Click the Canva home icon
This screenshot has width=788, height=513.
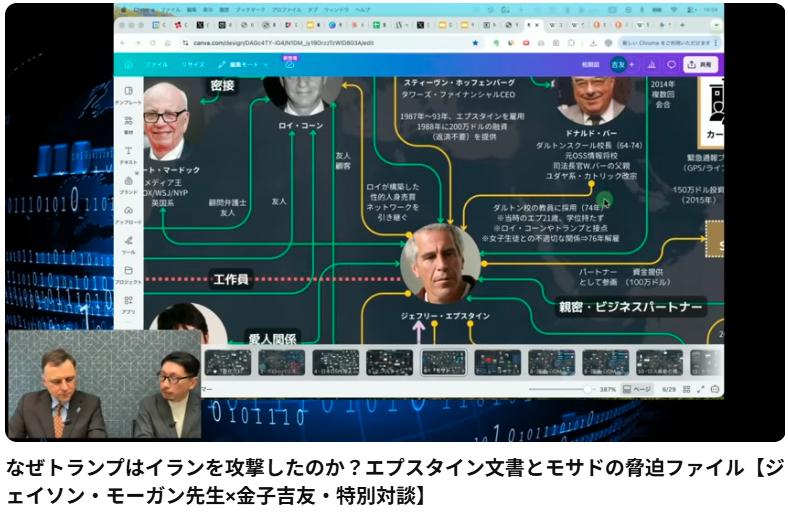point(129,64)
